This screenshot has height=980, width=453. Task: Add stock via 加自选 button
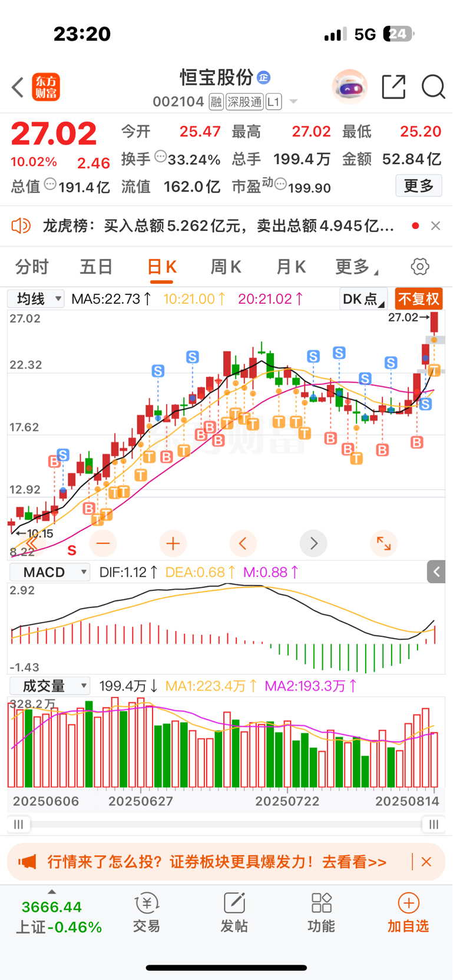tap(408, 912)
